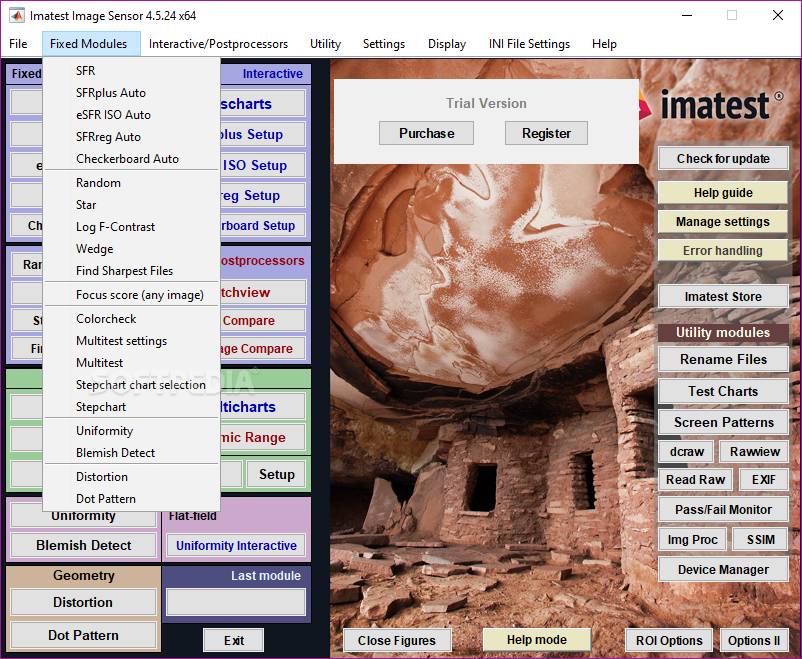Open the Interactive/Postprocessors menu
This screenshot has height=659, width=802.
click(218, 44)
